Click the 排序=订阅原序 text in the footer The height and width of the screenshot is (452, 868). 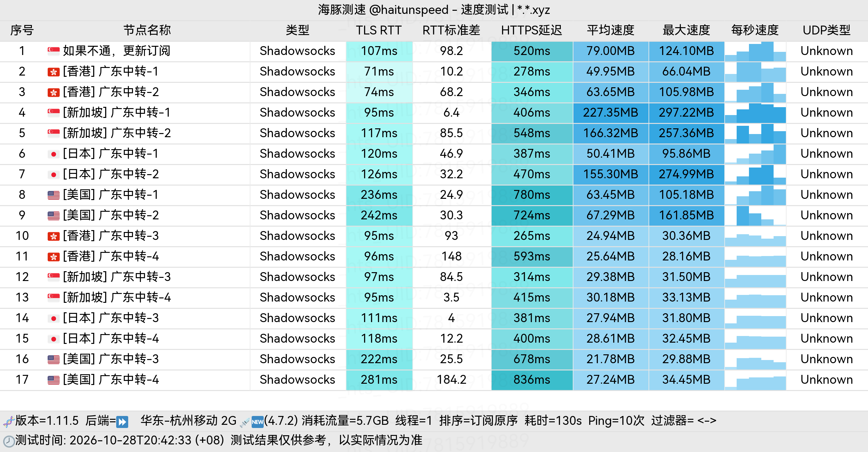pyautogui.click(x=478, y=421)
